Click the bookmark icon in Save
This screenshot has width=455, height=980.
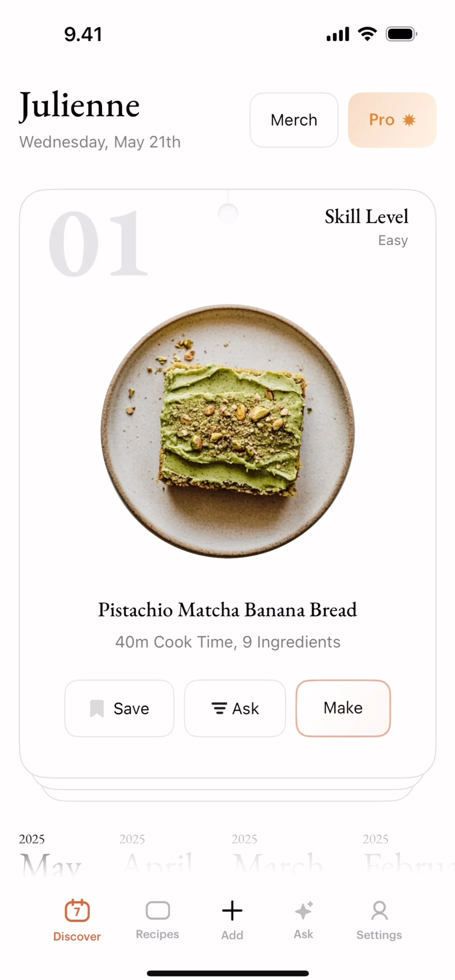click(97, 709)
